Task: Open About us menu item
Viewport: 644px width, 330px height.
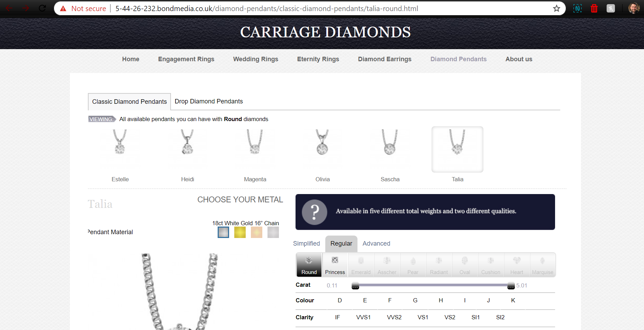Action: pos(519,59)
